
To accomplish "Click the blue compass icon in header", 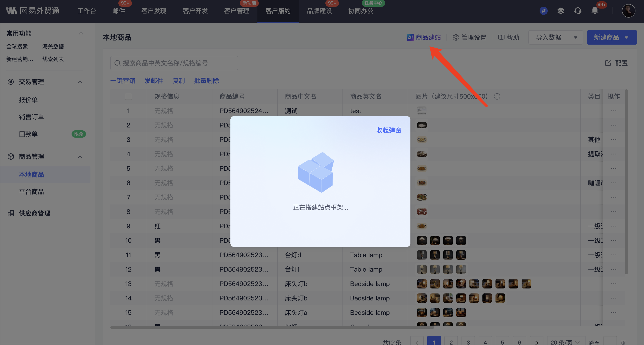I will pyautogui.click(x=543, y=11).
